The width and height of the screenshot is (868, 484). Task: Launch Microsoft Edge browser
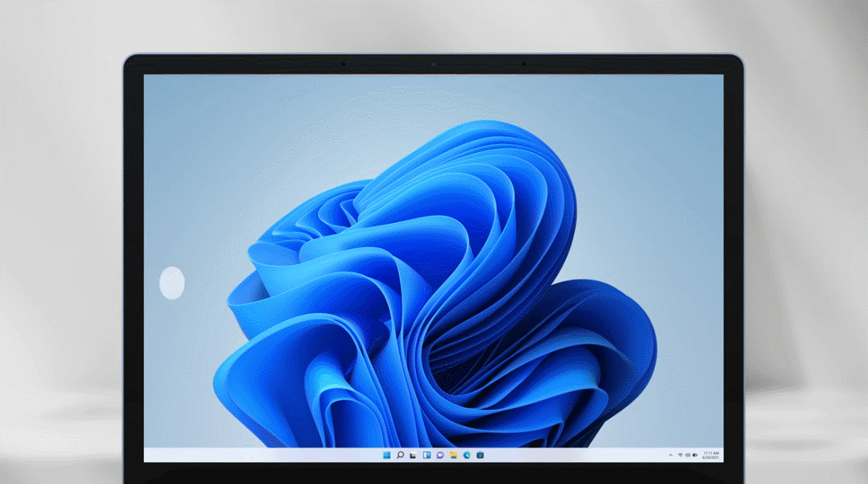[x=466, y=455]
